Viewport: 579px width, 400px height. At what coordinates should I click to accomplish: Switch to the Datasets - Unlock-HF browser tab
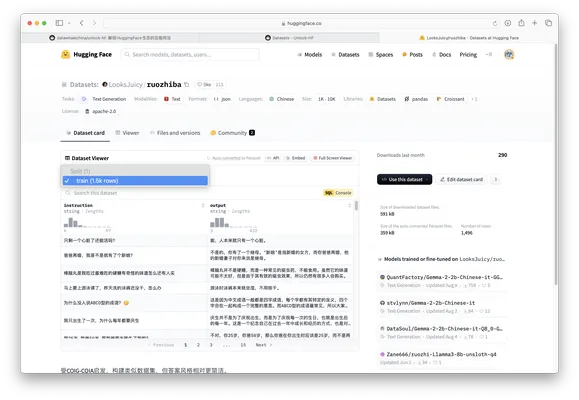point(289,38)
